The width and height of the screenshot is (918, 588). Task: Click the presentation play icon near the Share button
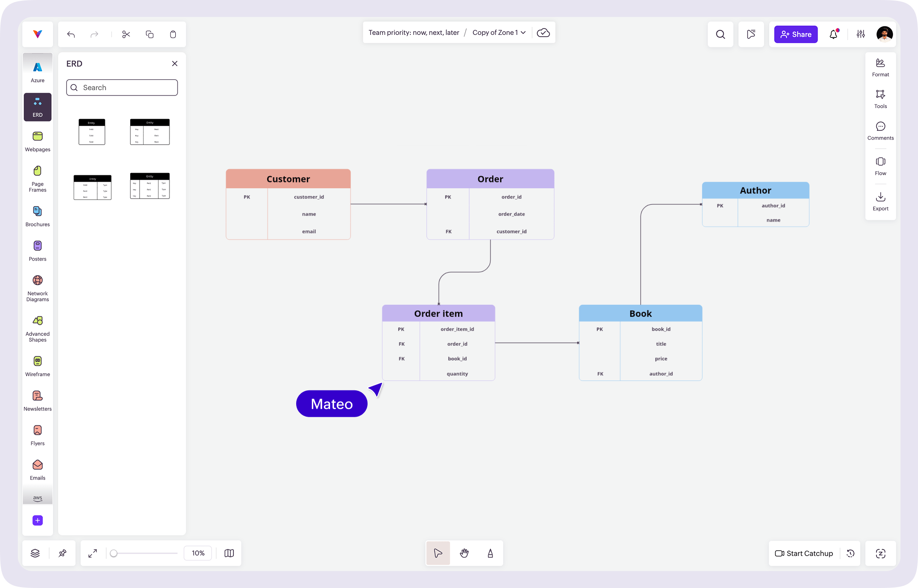click(751, 34)
